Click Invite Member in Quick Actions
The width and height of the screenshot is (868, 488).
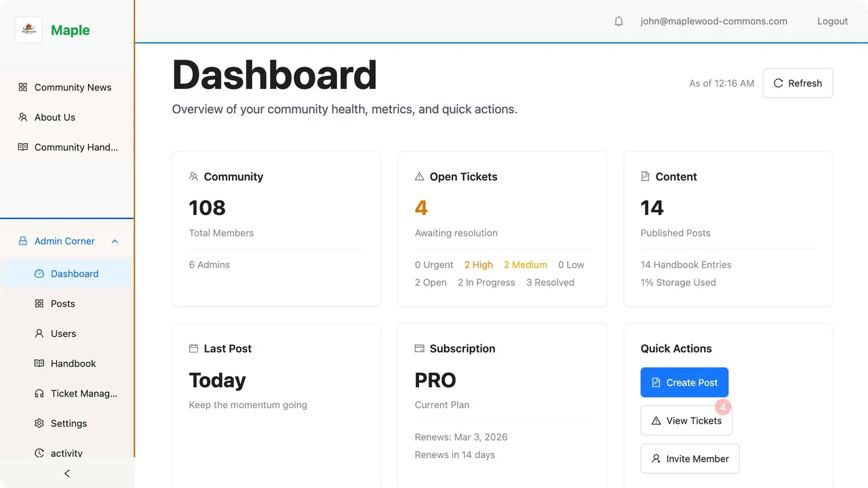pyautogui.click(x=690, y=459)
